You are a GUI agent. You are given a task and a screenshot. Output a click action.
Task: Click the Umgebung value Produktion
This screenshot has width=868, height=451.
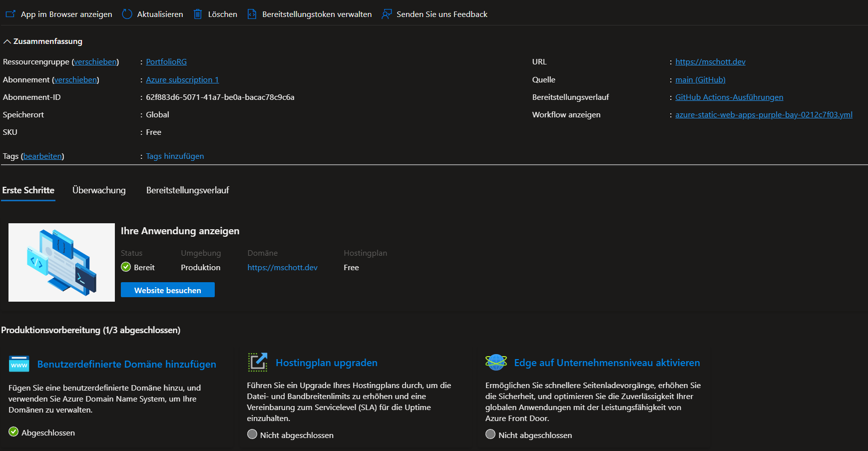[x=200, y=268]
